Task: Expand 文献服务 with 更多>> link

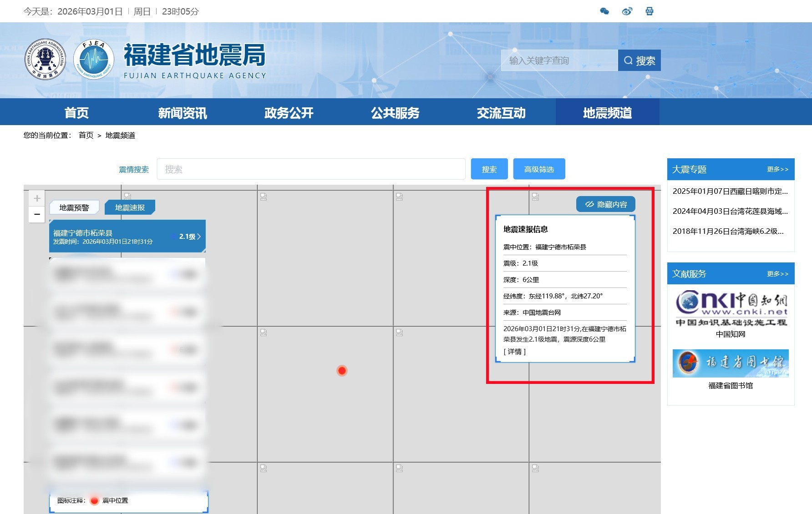Action: (x=777, y=274)
